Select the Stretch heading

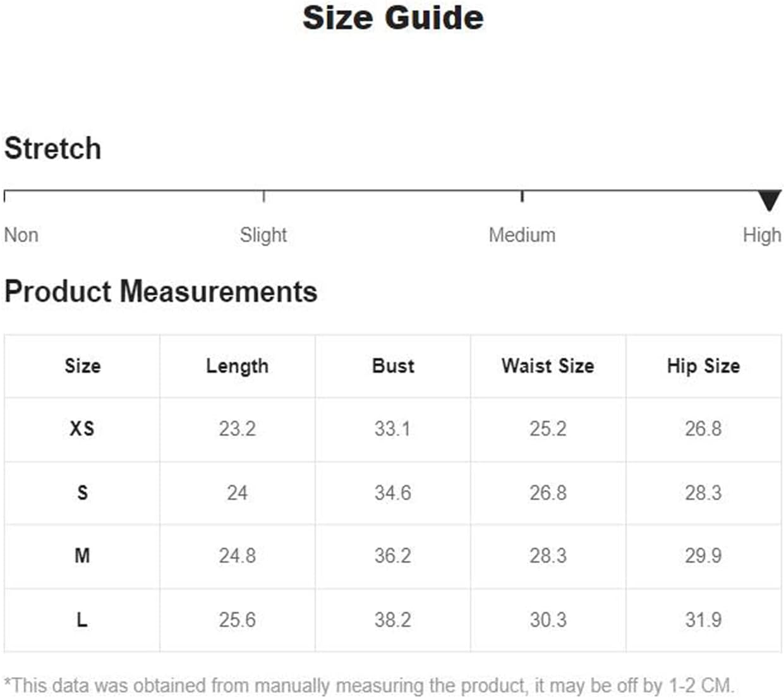point(52,149)
